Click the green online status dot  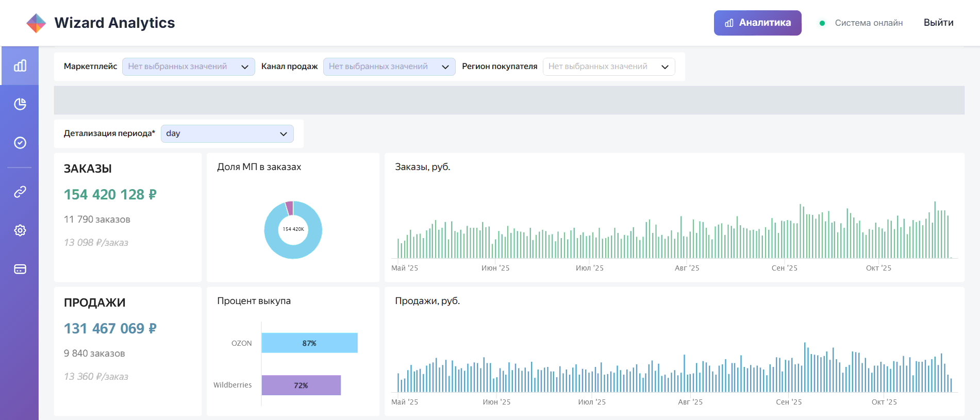pos(822,23)
